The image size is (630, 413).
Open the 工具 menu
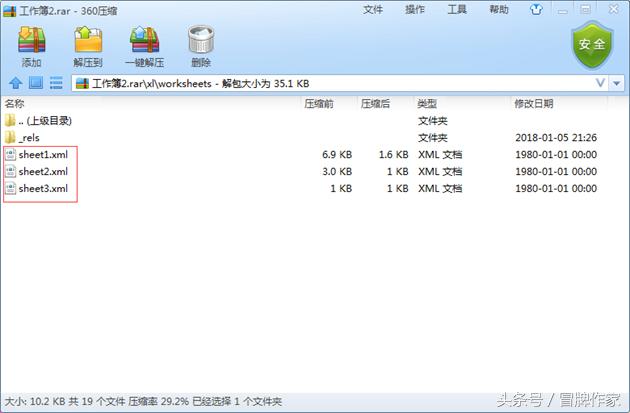pos(457,9)
